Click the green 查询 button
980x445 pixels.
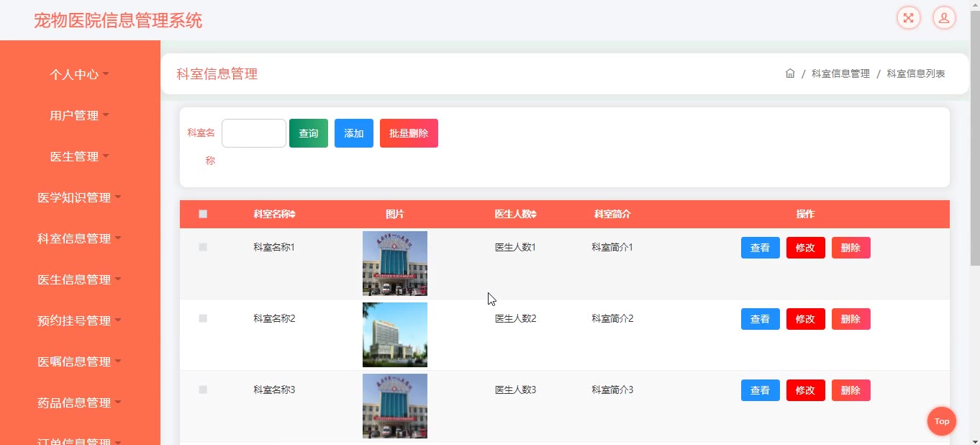308,133
